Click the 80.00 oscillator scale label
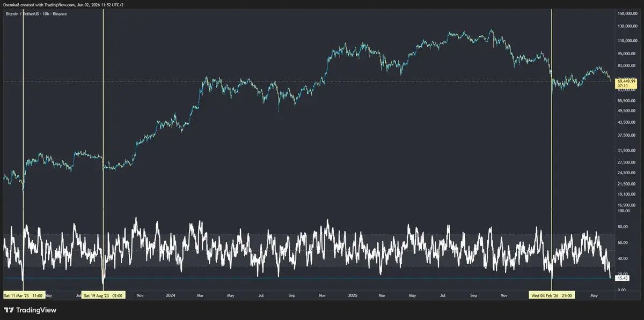 point(623,227)
